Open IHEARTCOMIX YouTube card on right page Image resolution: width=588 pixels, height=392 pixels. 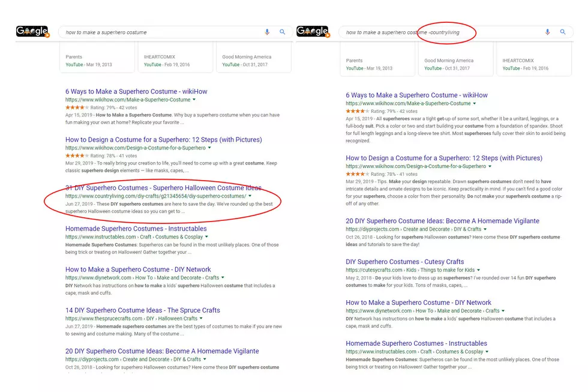click(535, 59)
